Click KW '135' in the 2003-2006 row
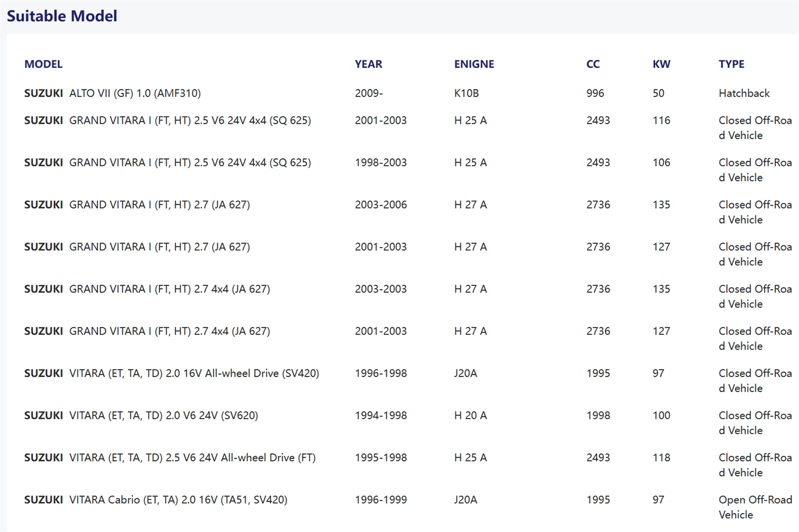The width and height of the screenshot is (799, 532). pos(661,205)
